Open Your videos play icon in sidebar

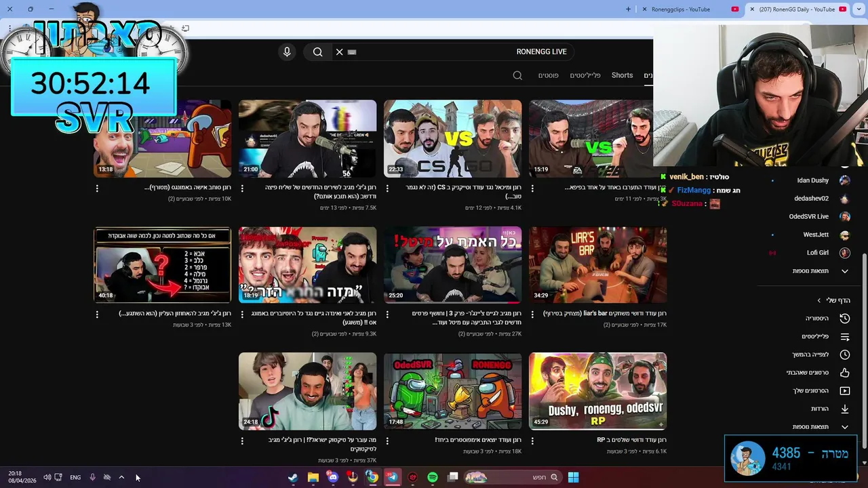[x=844, y=391]
